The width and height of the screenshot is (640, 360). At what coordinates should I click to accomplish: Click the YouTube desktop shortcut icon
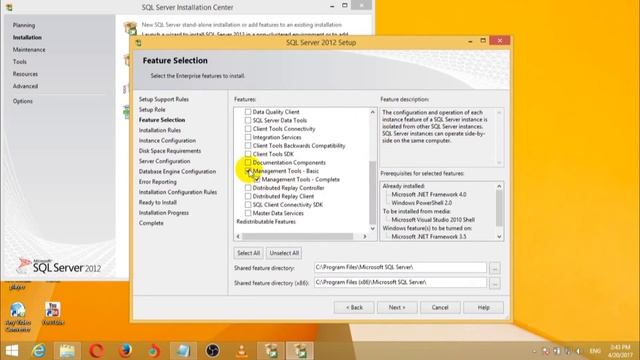click(x=53, y=313)
